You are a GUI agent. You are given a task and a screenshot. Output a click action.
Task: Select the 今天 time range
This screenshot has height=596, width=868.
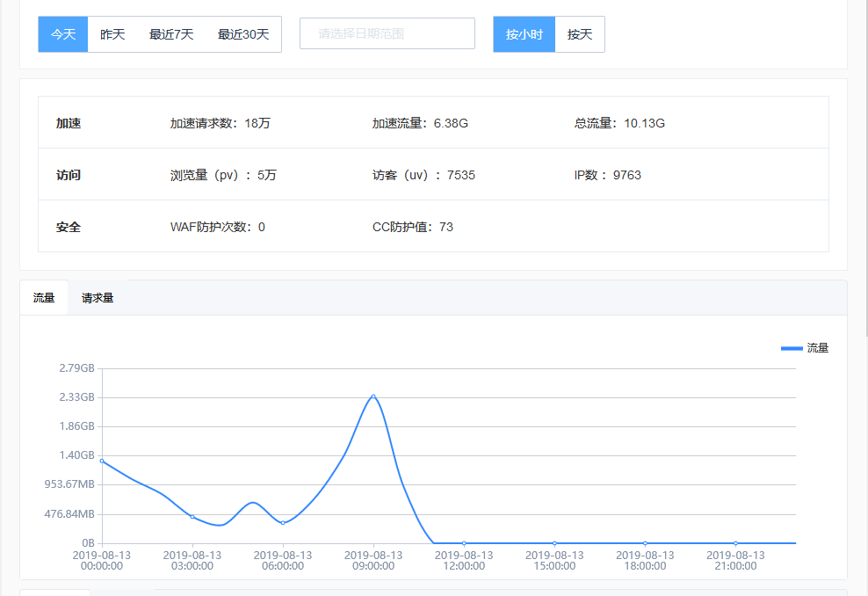pos(63,34)
